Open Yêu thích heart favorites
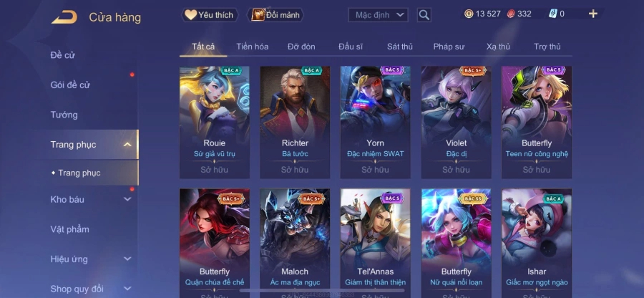Image resolution: width=644 pixels, height=298 pixels. pos(210,15)
